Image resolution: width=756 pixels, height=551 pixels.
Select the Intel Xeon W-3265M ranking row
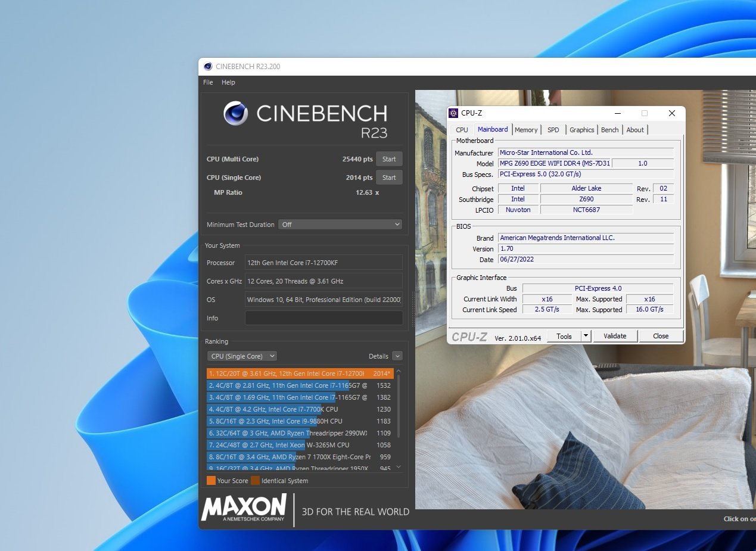tap(300, 445)
